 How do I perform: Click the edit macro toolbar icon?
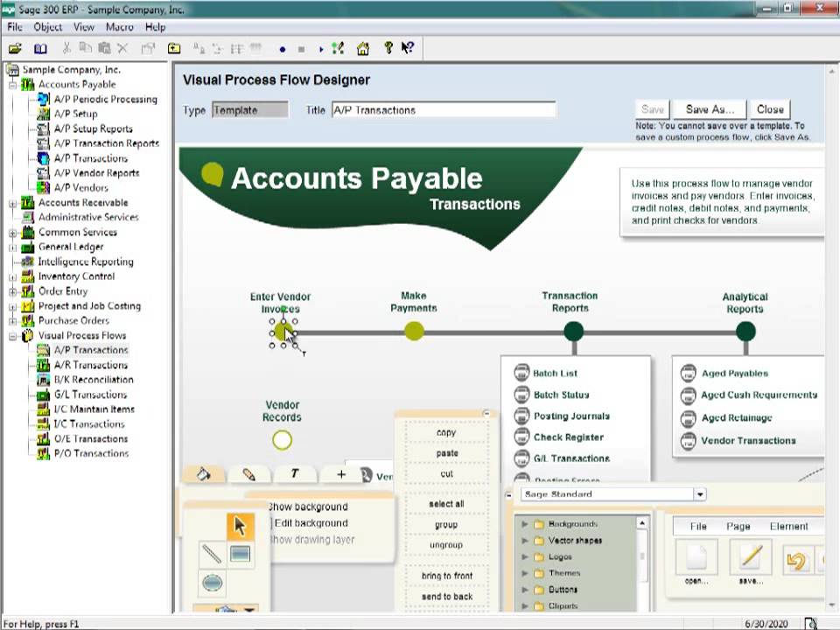click(x=338, y=49)
